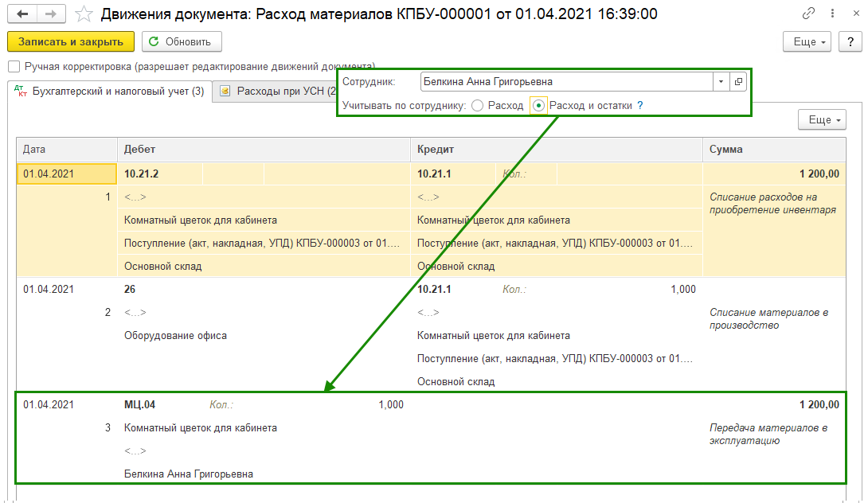Click the Сотрудник input field

pyautogui.click(x=565, y=82)
